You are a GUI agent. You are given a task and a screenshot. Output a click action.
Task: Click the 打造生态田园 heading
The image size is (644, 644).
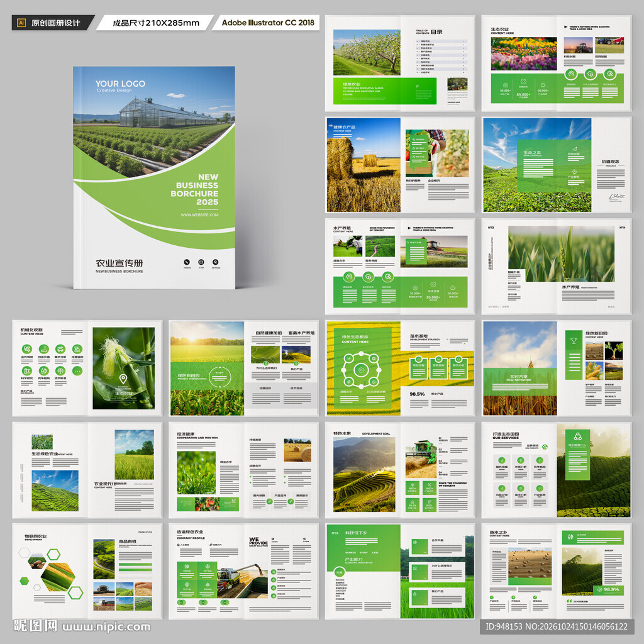tap(506, 434)
